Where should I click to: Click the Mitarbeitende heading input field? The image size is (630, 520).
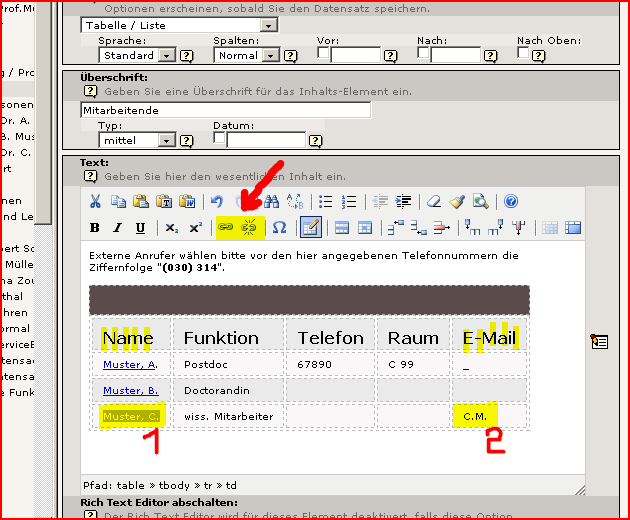[225, 110]
